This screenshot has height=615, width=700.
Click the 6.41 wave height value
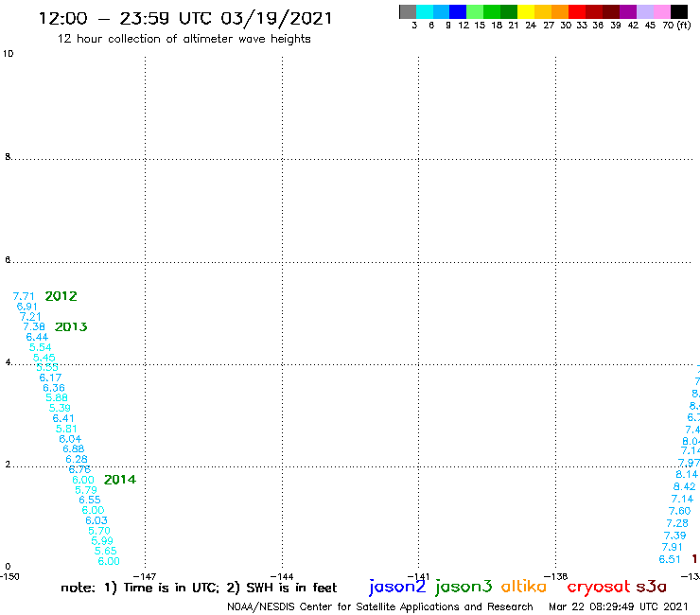63,418
